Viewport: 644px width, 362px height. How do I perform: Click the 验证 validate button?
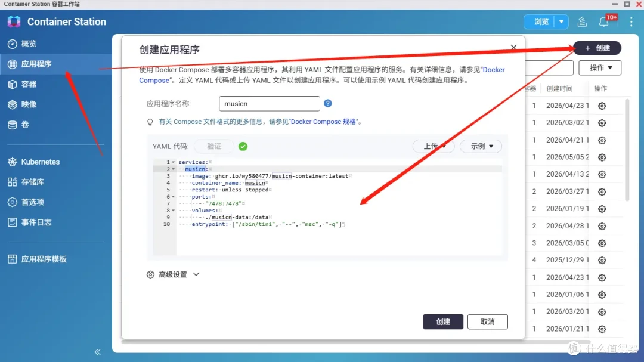(214, 146)
